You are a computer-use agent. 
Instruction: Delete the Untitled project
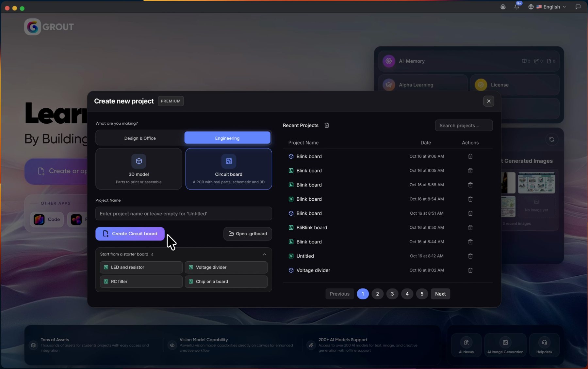[x=470, y=256]
